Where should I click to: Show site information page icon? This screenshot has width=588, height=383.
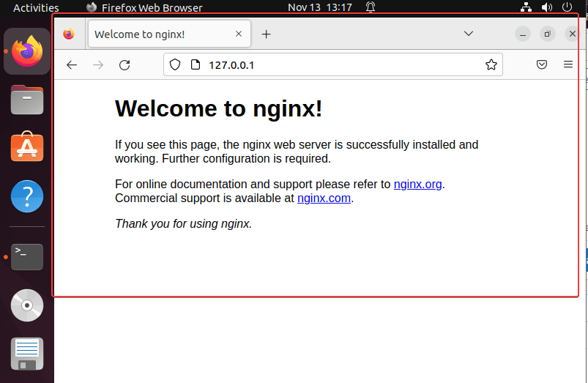click(196, 65)
